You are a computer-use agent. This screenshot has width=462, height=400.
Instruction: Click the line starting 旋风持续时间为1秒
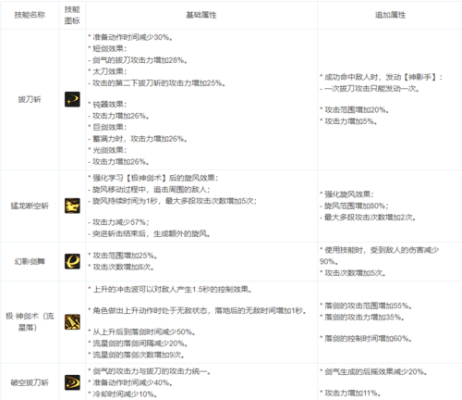click(x=172, y=201)
